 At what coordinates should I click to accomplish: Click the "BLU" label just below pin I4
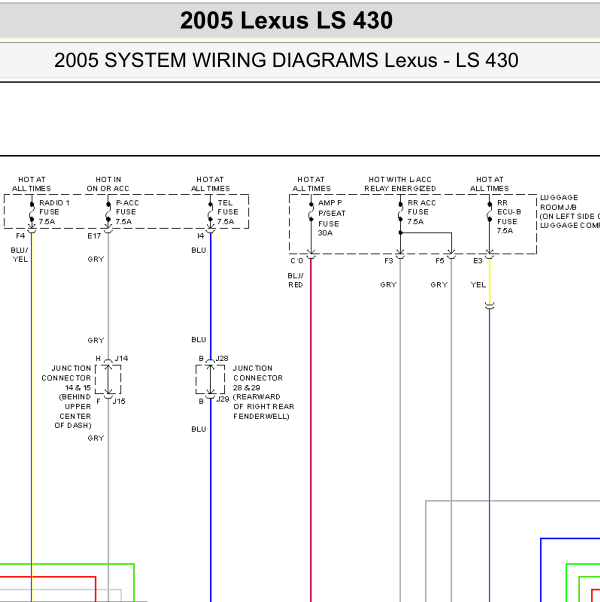point(199,250)
